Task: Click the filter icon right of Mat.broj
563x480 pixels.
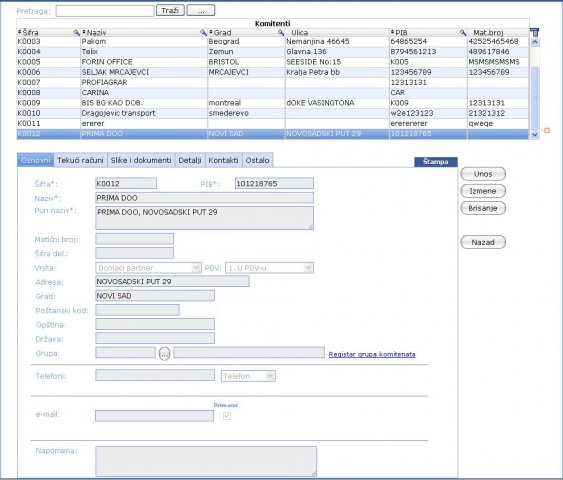Action: (x=535, y=32)
